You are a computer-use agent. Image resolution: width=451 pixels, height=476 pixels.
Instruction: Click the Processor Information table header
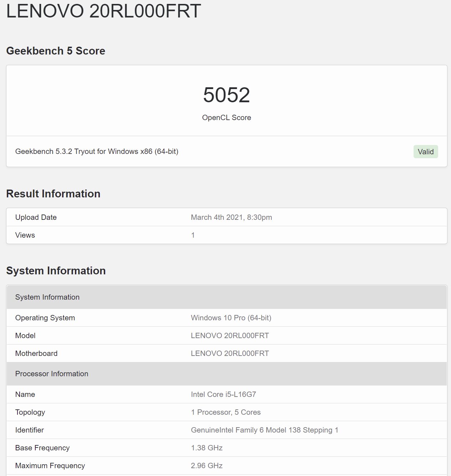[227, 374]
